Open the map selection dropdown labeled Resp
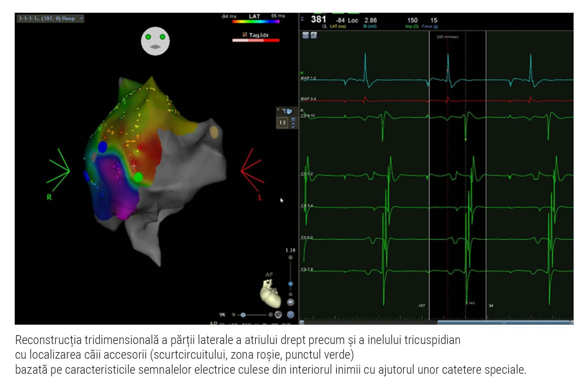588x392 pixels. [50, 19]
